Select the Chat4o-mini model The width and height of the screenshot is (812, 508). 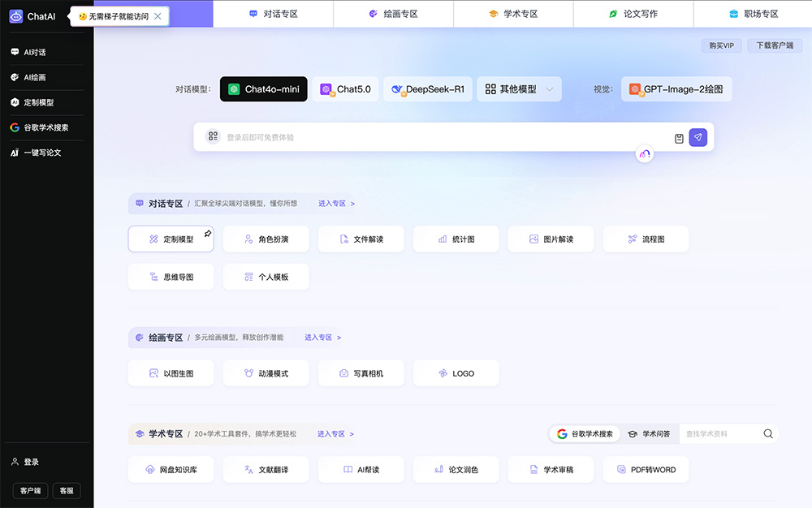264,89
